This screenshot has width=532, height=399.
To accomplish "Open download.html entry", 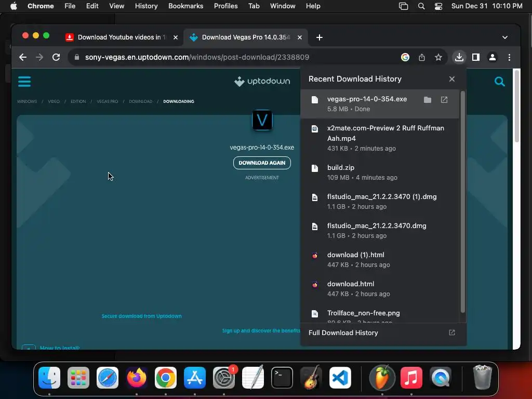I will pos(380,289).
